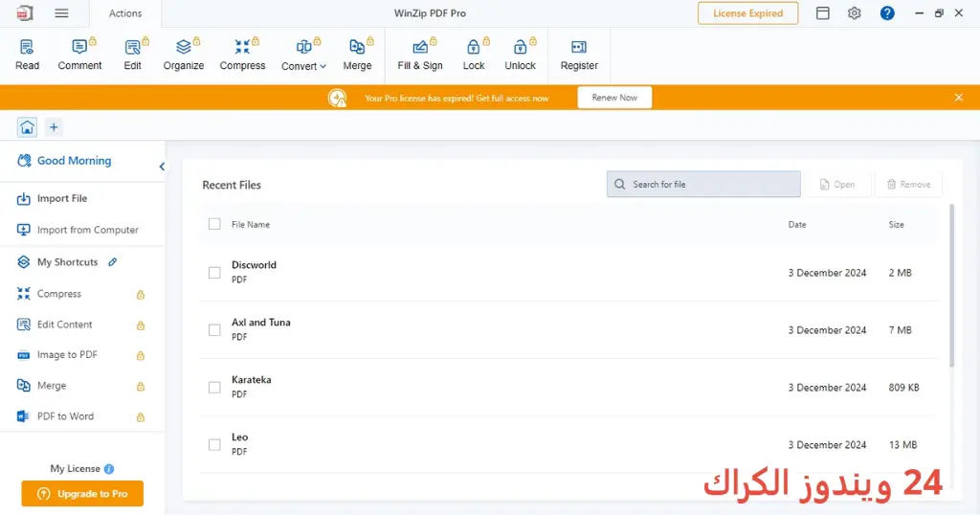The height and width of the screenshot is (515, 980).
Task: Check the Karateka file checkbox
Action: pyautogui.click(x=214, y=388)
